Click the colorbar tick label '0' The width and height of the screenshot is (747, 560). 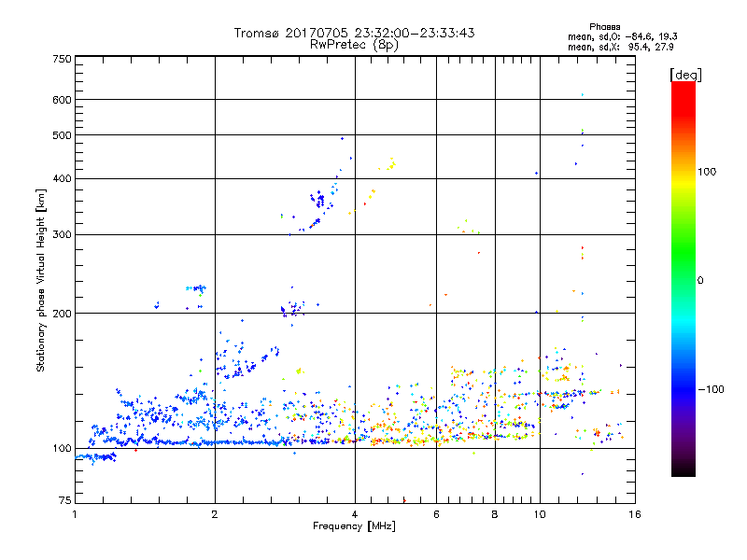point(700,281)
